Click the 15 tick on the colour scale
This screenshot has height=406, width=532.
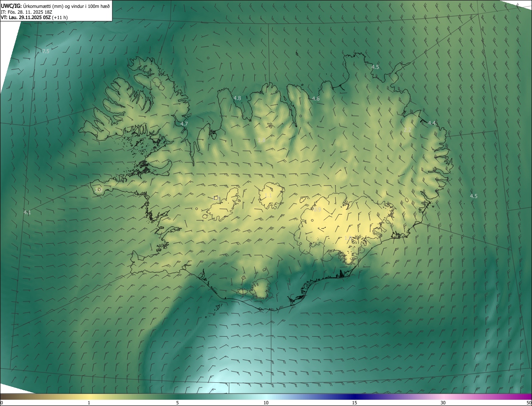355,403
